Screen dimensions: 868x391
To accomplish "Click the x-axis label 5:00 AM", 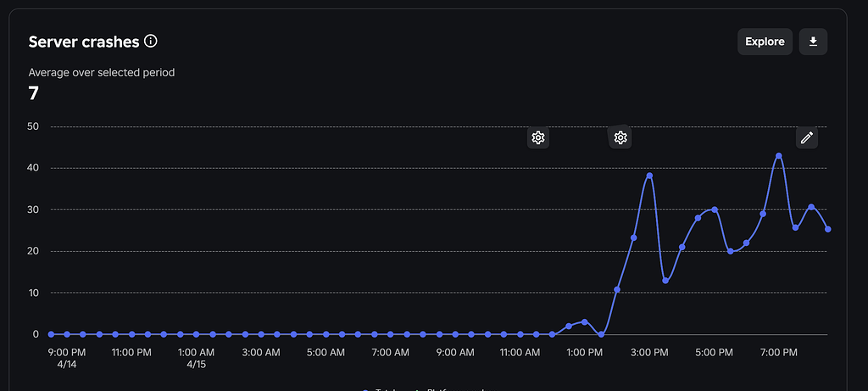I will (x=325, y=352).
